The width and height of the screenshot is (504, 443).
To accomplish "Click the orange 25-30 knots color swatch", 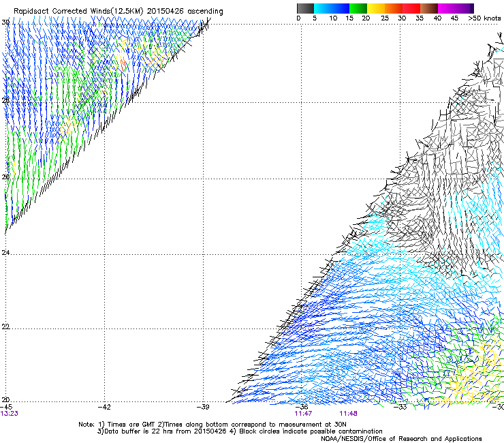I will [394, 8].
